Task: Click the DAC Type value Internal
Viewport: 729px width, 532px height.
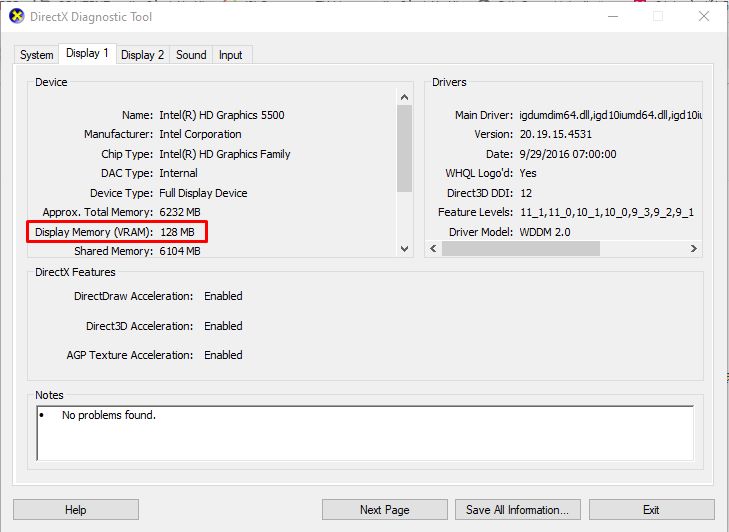Action: click(179, 173)
